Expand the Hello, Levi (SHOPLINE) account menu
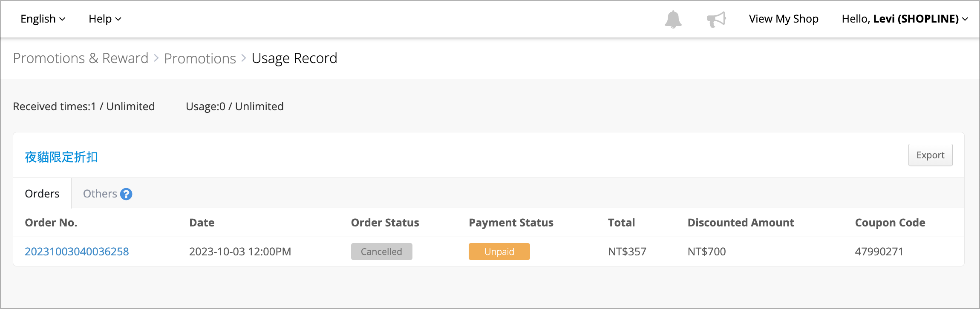This screenshot has width=980, height=309. pos(905,19)
